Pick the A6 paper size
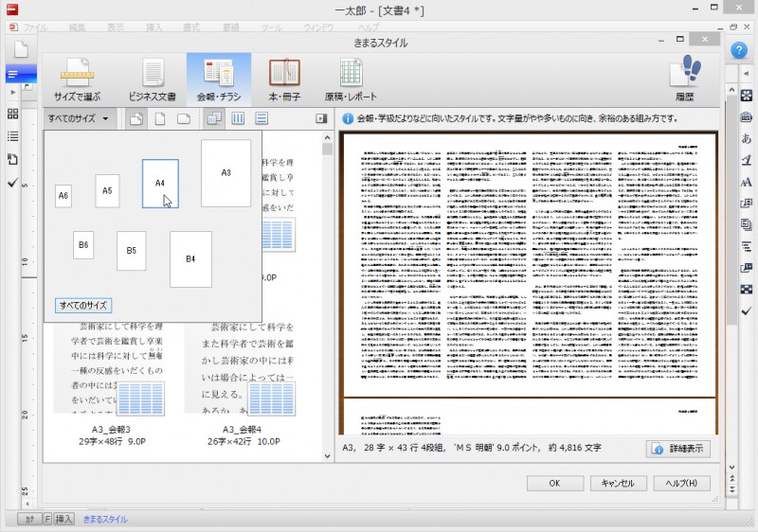The height and width of the screenshot is (532, 758). tap(63, 196)
